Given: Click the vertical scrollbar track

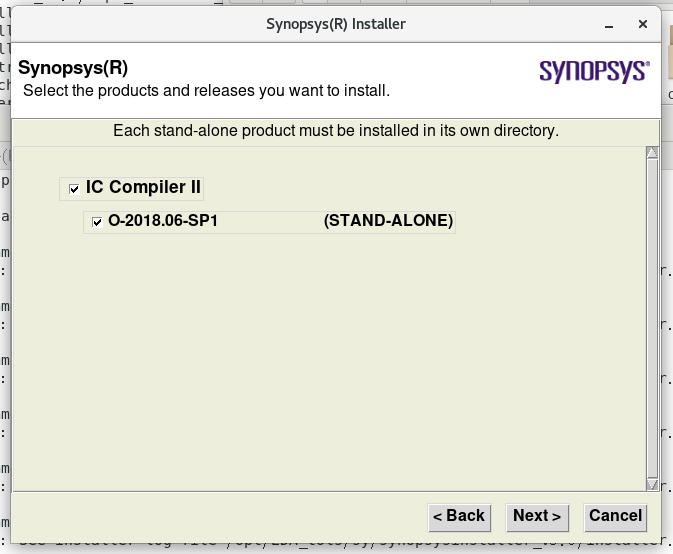Looking at the screenshot, I should pyautogui.click(x=652, y=318).
